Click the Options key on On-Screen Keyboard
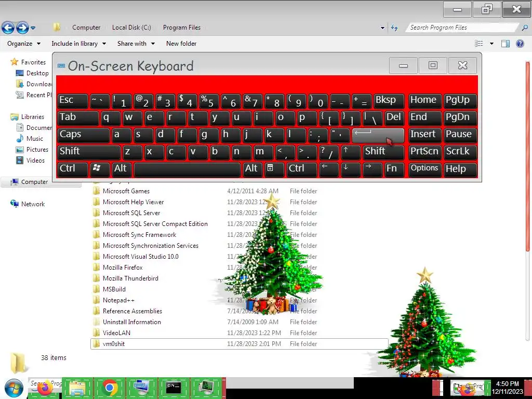 (425, 169)
